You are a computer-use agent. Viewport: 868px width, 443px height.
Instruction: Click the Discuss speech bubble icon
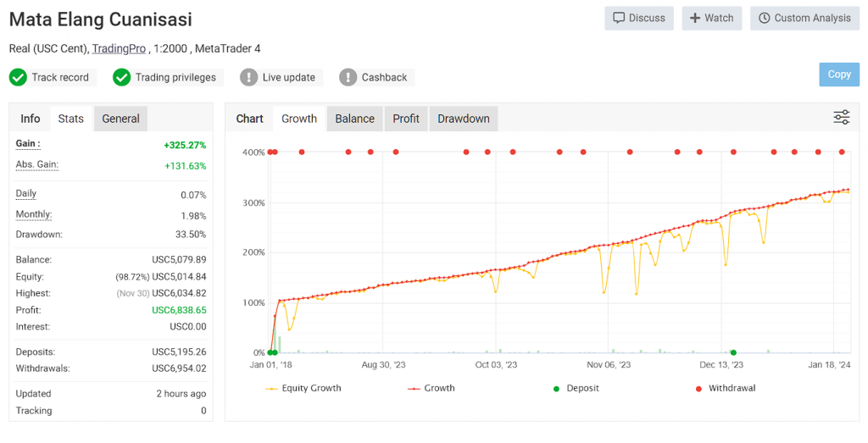coord(619,18)
